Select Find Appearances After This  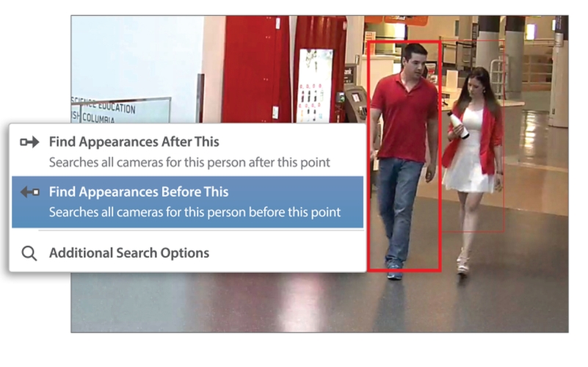tap(134, 142)
